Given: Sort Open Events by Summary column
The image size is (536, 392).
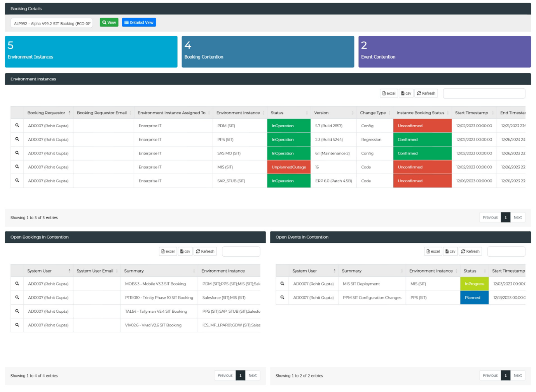Looking at the screenshot, I should click(372, 271).
